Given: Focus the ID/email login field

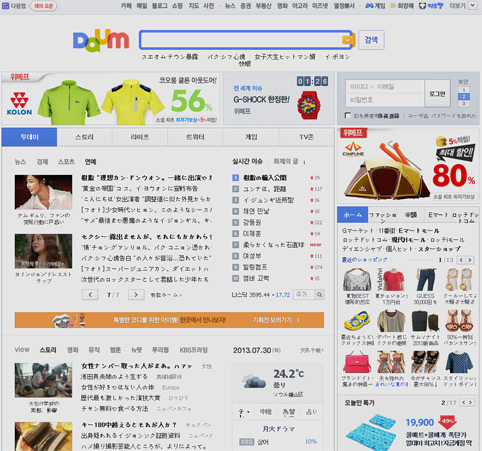Looking at the screenshot, I should (x=385, y=87).
